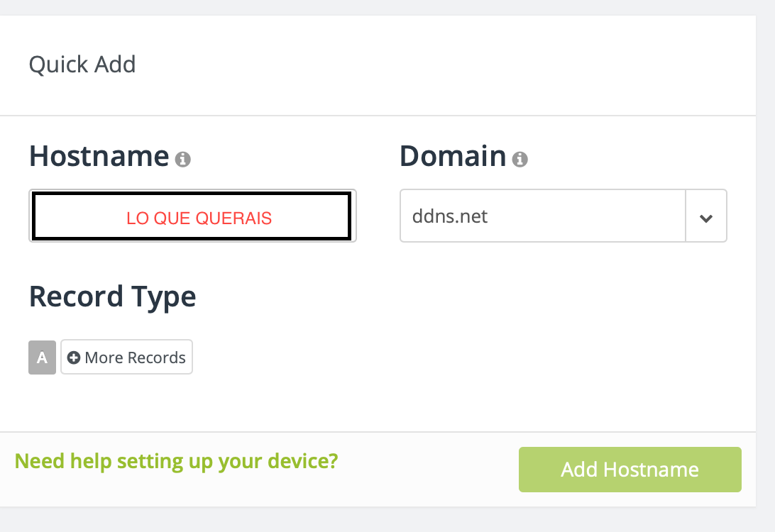Click the green Add Hostname label text
775x532 pixels.
point(630,470)
